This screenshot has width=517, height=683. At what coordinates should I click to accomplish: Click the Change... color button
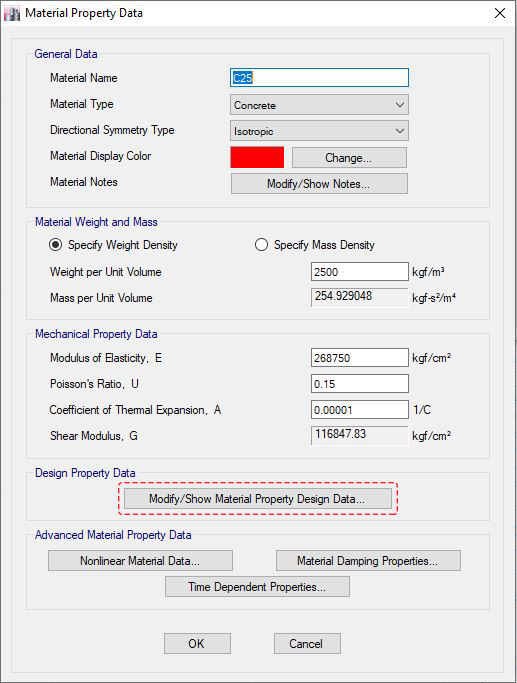pos(349,158)
